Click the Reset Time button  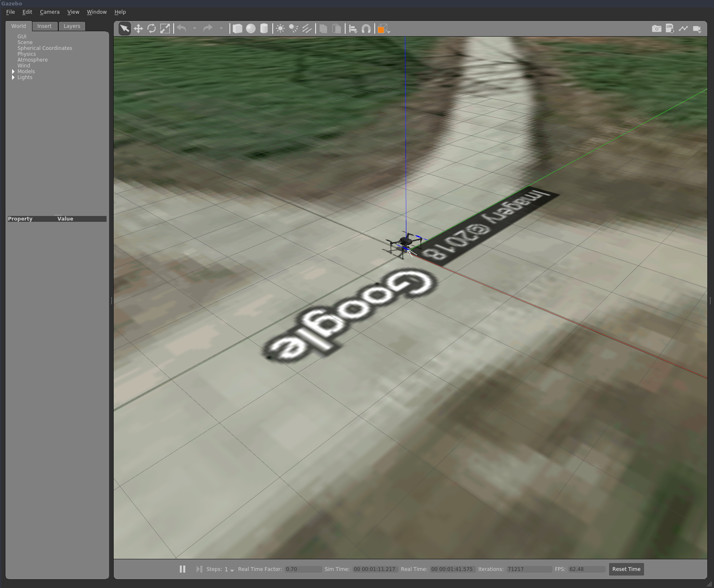(x=626, y=569)
